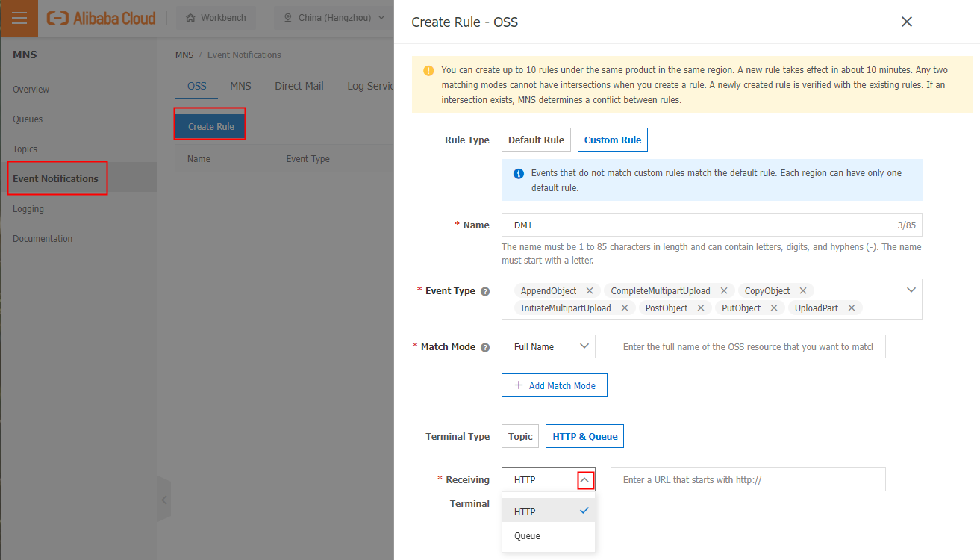Switch to the Direct Mail tab

299,86
